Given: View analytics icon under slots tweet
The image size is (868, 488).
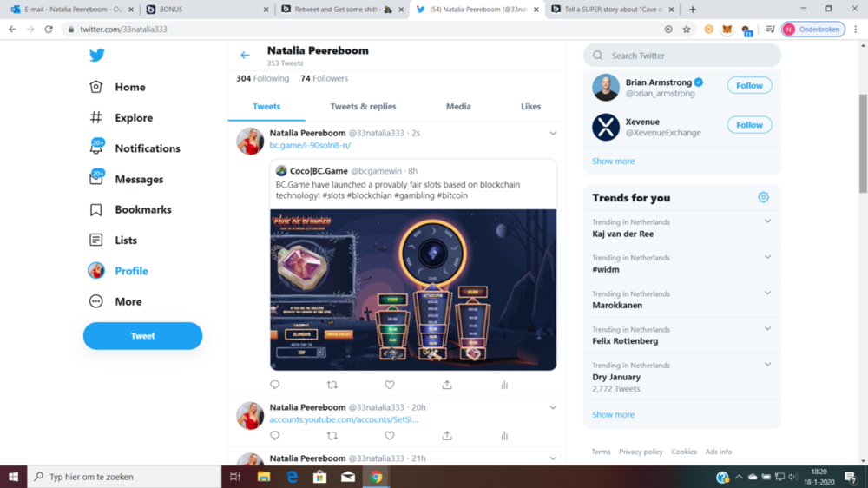Looking at the screenshot, I should (504, 385).
